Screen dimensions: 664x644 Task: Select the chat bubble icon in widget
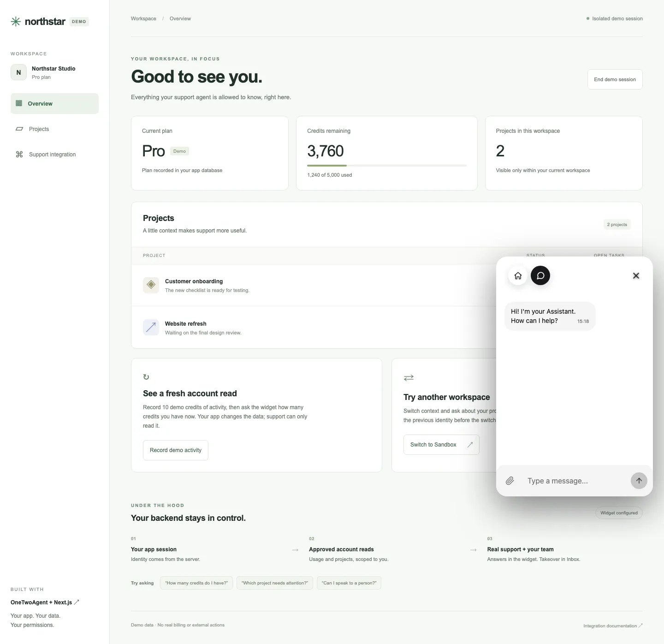coord(540,276)
